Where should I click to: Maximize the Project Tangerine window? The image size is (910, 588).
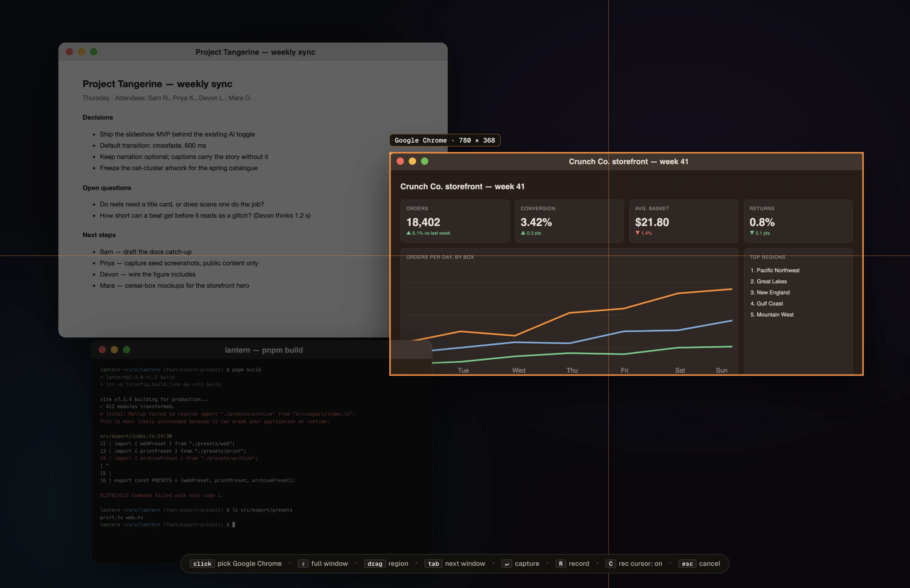pyautogui.click(x=94, y=52)
